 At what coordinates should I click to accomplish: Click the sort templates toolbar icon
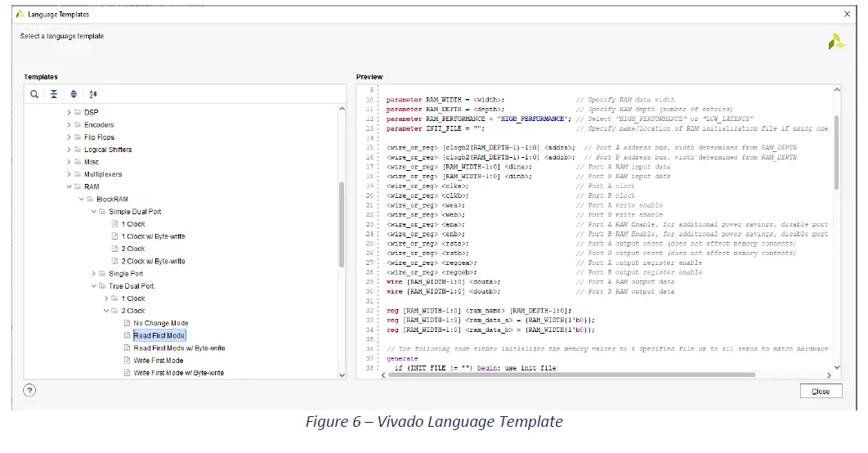tap(93, 94)
